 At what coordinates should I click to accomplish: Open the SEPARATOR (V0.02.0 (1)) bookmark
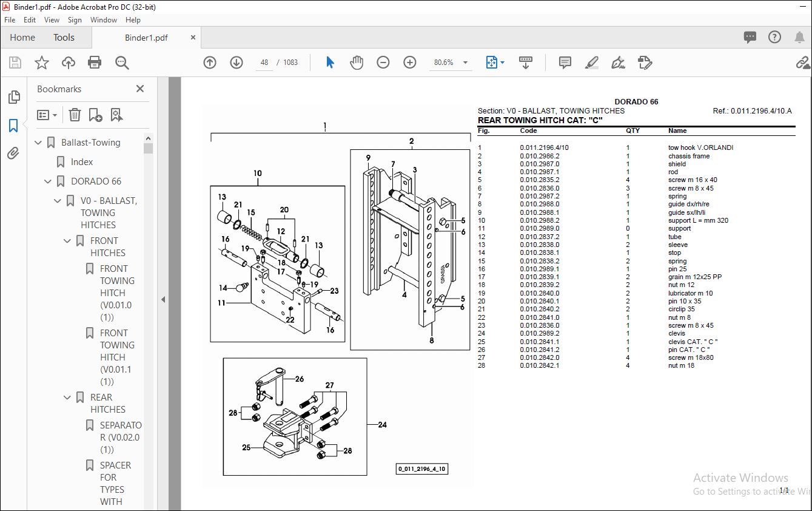pos(120,438)
